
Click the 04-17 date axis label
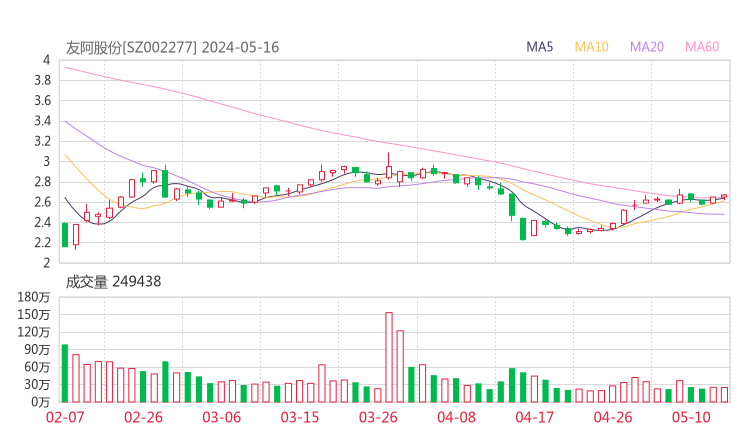pos(535,417)
